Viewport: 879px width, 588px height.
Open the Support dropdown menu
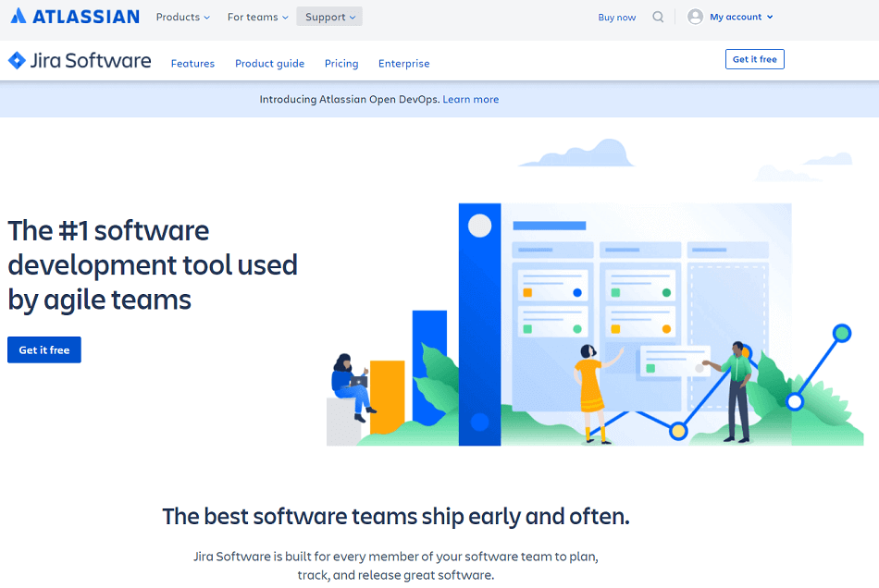coord(329,17)
